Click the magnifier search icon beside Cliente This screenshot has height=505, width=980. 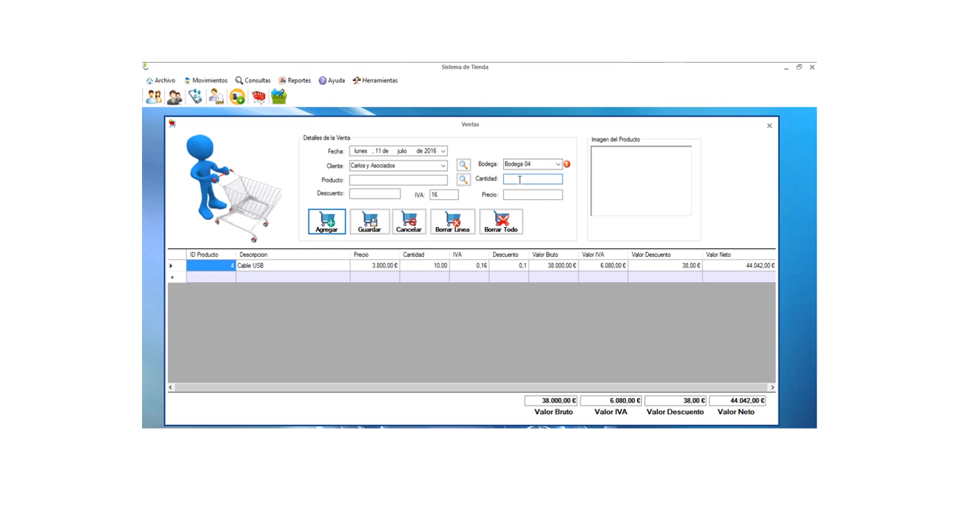click(x=463, y=165)
